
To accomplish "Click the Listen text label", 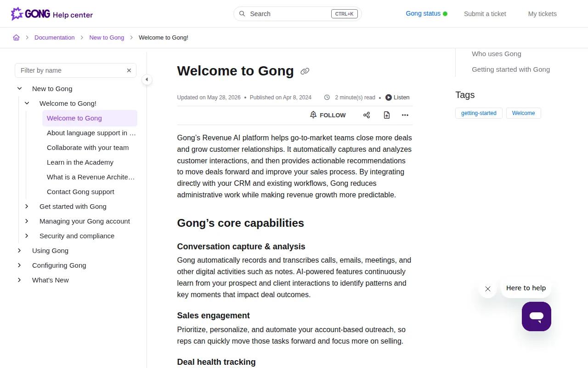I will click(x=401, y=98).
